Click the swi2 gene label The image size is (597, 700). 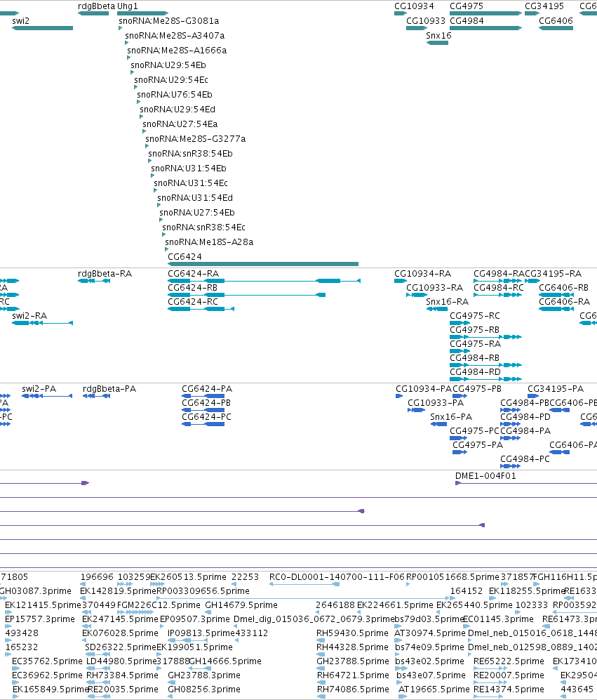click(x=20, y=21)
